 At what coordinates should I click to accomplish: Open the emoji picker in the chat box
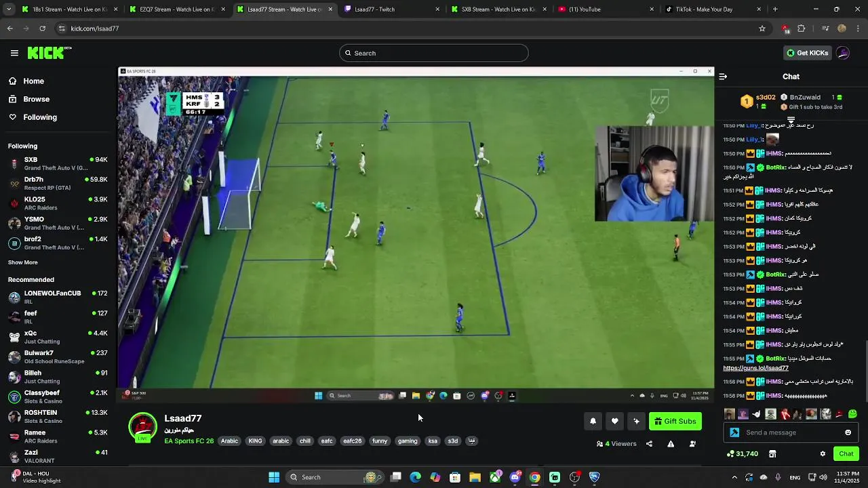click(x=848, y=432)
